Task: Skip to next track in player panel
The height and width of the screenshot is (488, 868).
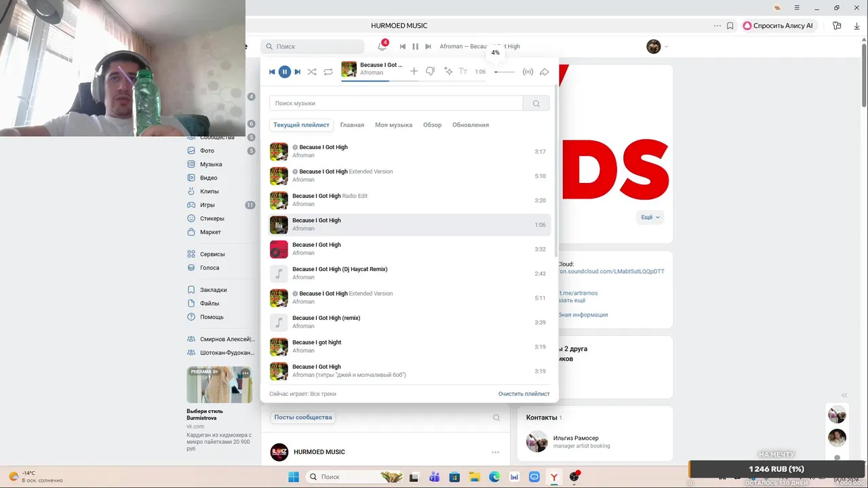Action: 297,72
